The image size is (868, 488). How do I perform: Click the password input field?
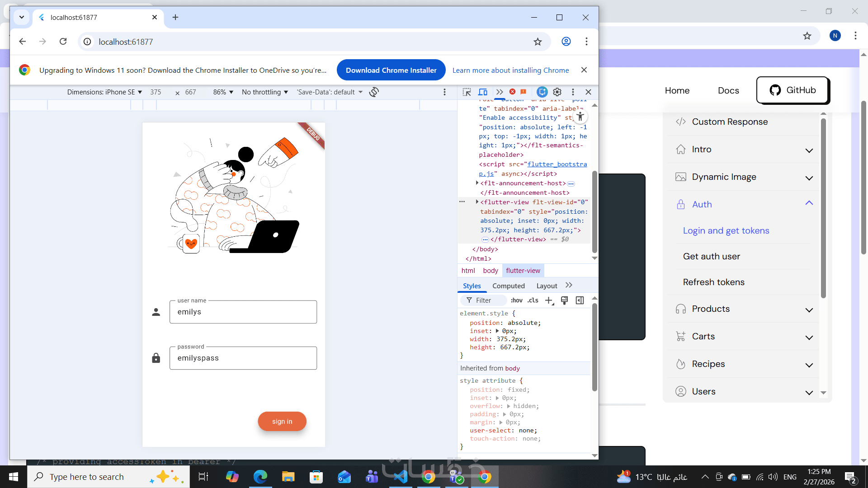pyautogui.click(x=243, y=358)
